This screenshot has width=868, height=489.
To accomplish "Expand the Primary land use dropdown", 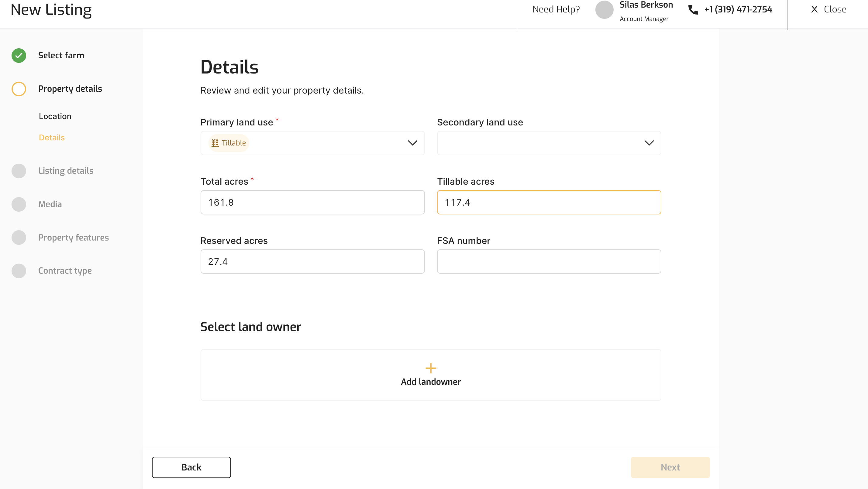I will (x=412, y=143).
